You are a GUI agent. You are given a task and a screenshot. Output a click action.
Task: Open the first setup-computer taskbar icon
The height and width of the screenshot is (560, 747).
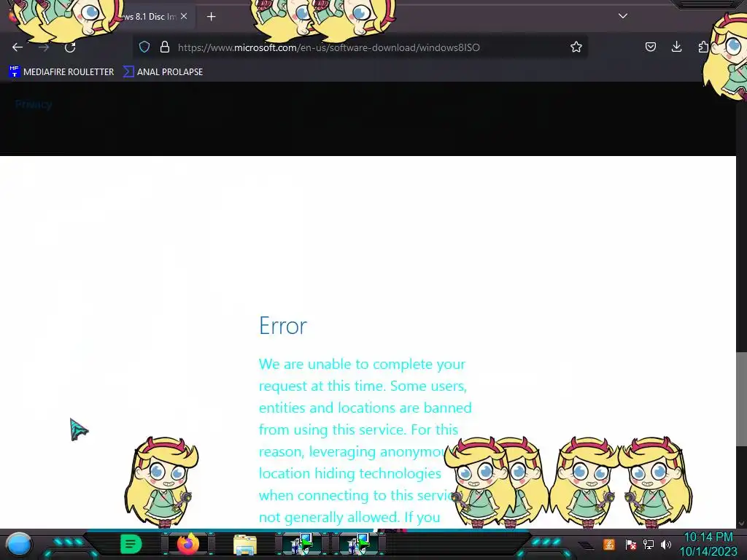click(302, 544)
